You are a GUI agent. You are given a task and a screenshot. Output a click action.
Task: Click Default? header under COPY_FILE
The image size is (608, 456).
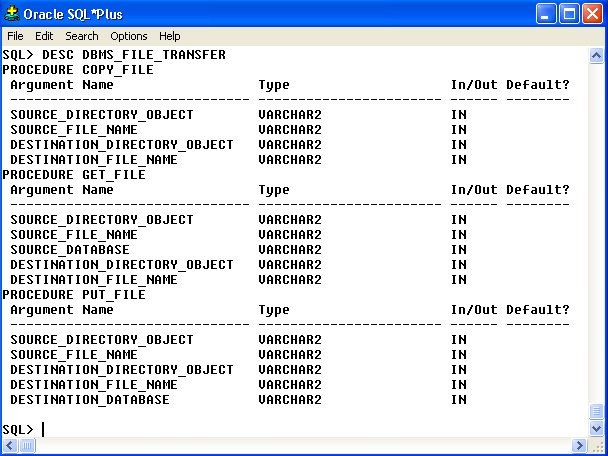click(x=538, y=85)
